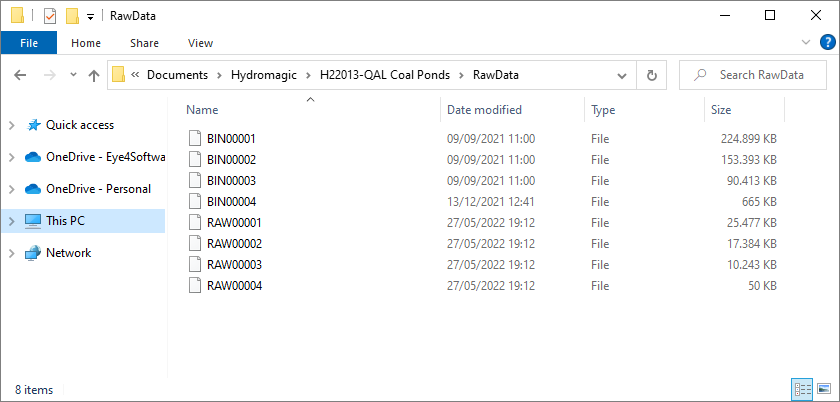Refresh the RawData folder view
The width and height of the screenshot is (840, 402).
[x=651, y=75]
